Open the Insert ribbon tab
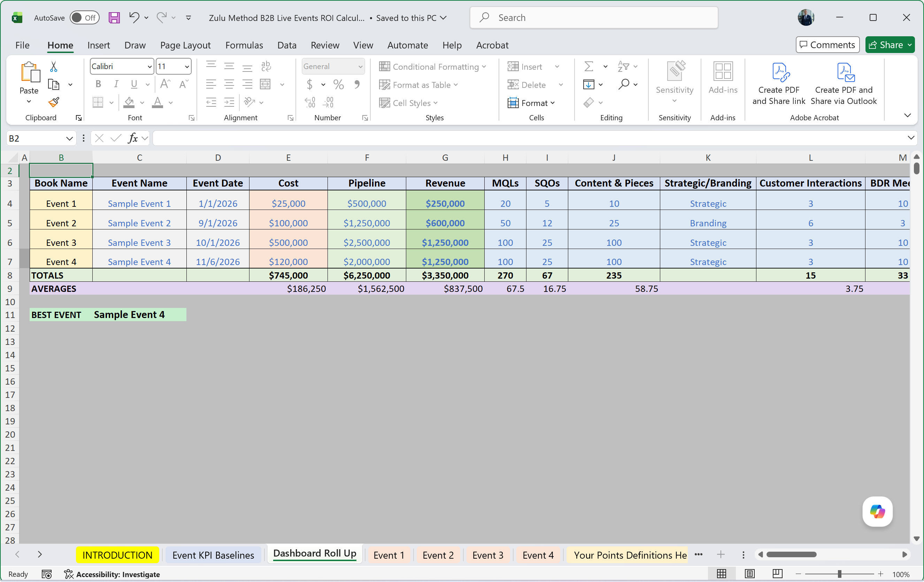The height and width of the screenshot is (582, 924). pyautogui.click(x=99, y=45)
